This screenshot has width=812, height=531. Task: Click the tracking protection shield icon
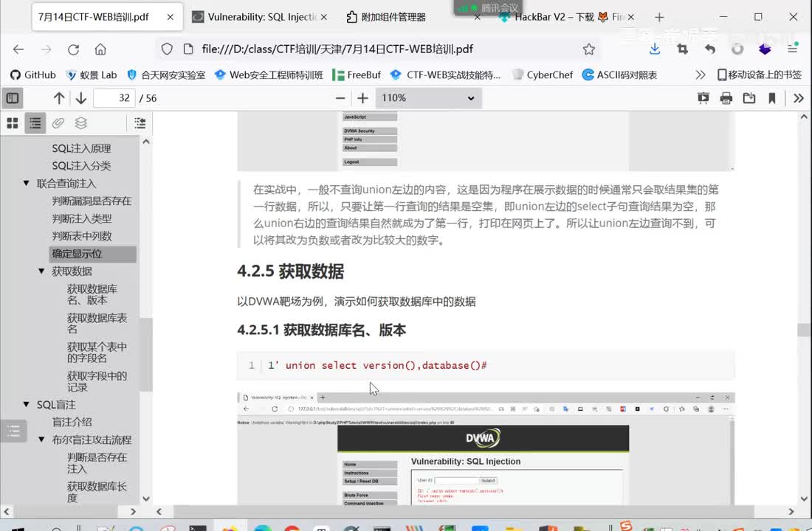167,49
